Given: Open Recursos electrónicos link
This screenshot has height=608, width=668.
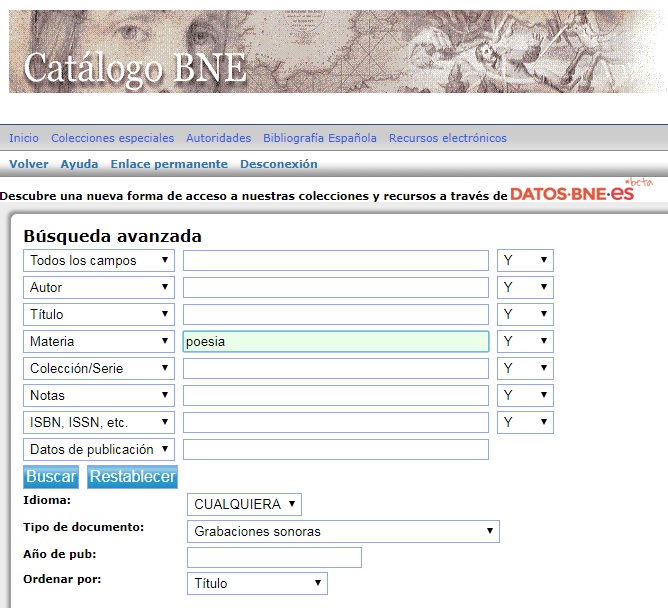Looking at the screenshot, I should 448,138.
